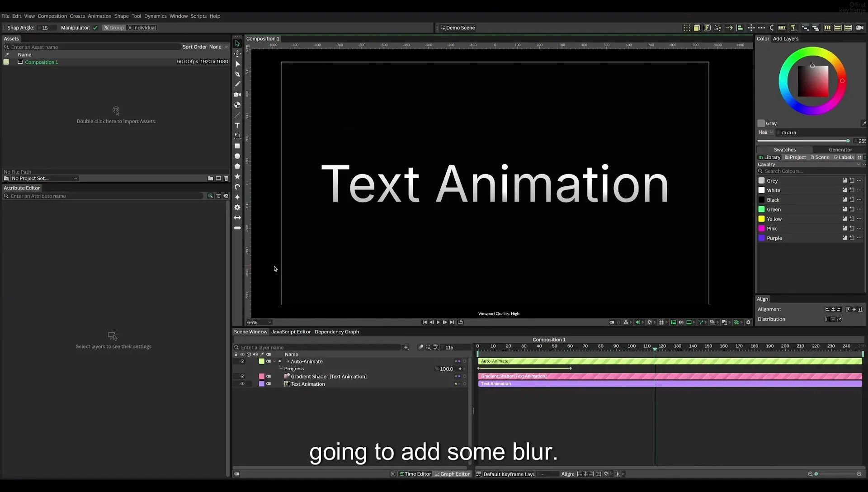This screenshot has width=868, height=492.
Task: Switch manipulator to Group mode
Action: 113,28
